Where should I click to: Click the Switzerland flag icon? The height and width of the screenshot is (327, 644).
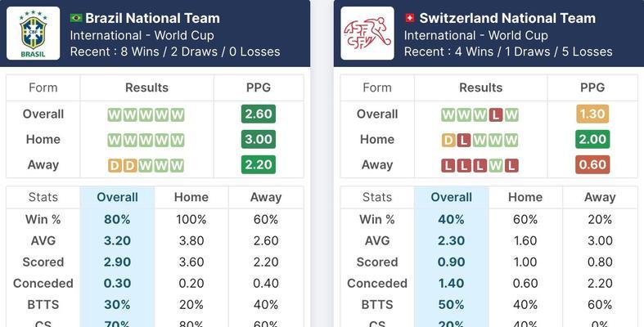pyautogui.click(x=409, y=18)
